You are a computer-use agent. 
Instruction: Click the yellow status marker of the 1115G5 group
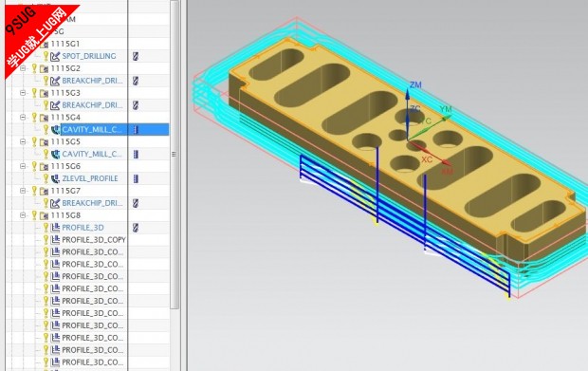tap(34, 141)
